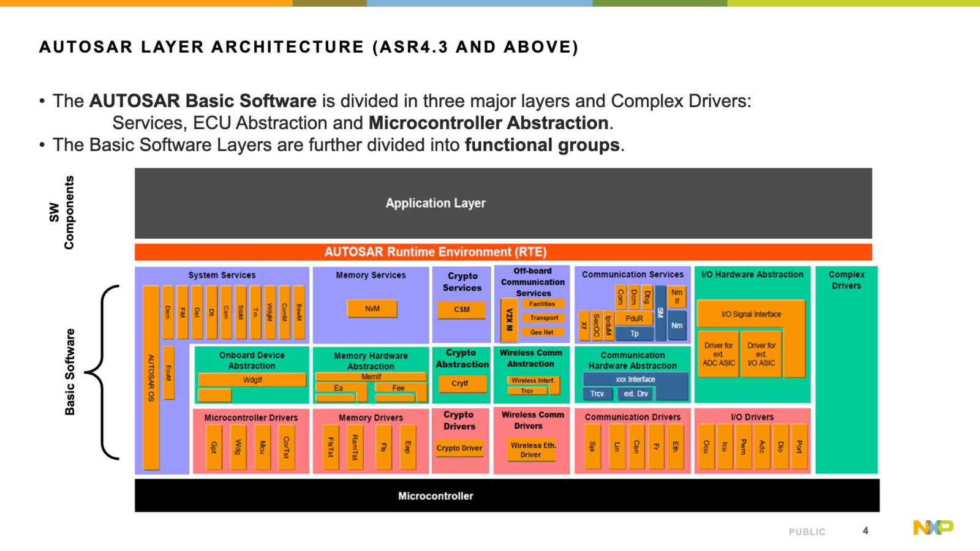Viewport: 980px width, 551px height.
Task: Click the vertical AUTOSAR OS block
Action: click(x=151, y=378)
